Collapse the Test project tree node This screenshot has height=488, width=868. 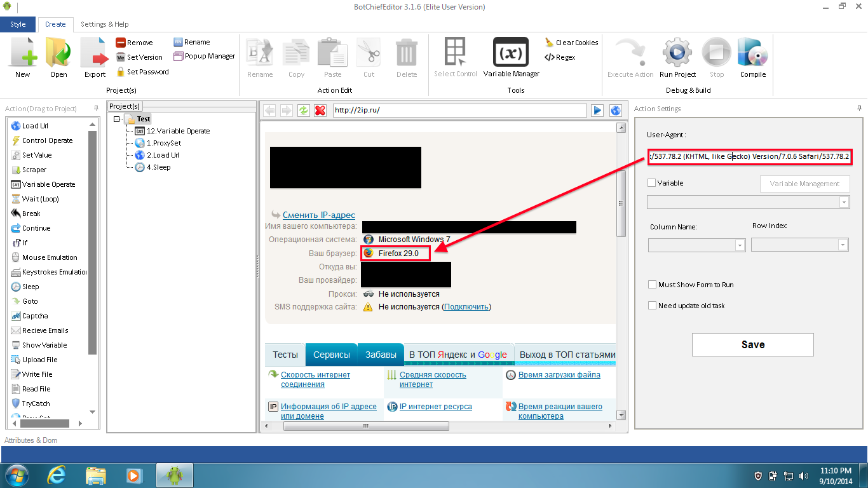117,119
